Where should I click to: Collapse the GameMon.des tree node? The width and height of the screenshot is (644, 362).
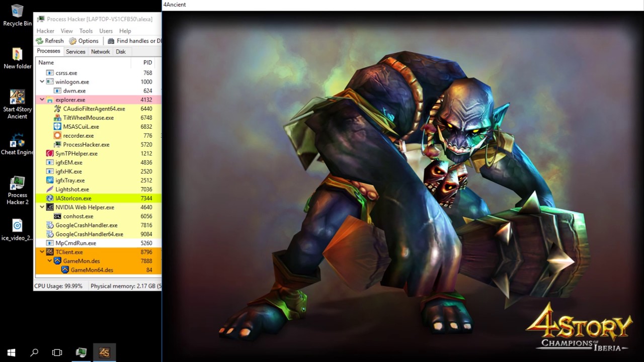click(x=49, y=260)
